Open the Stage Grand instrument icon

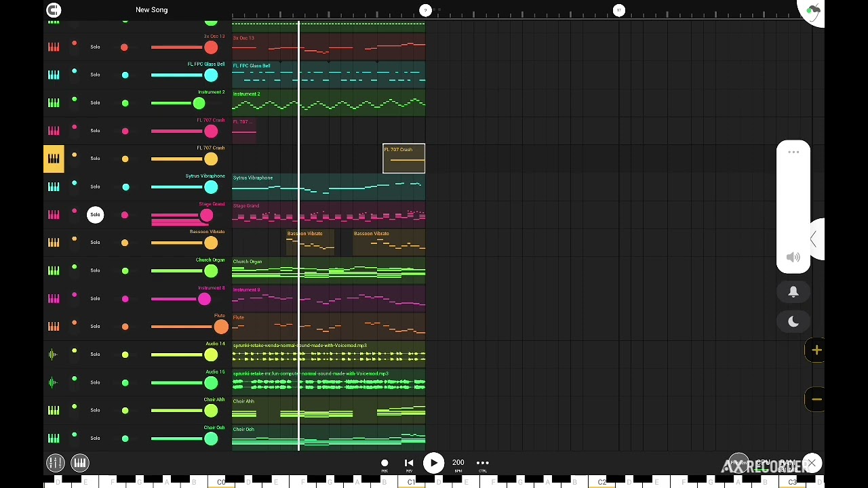(54, 215)
